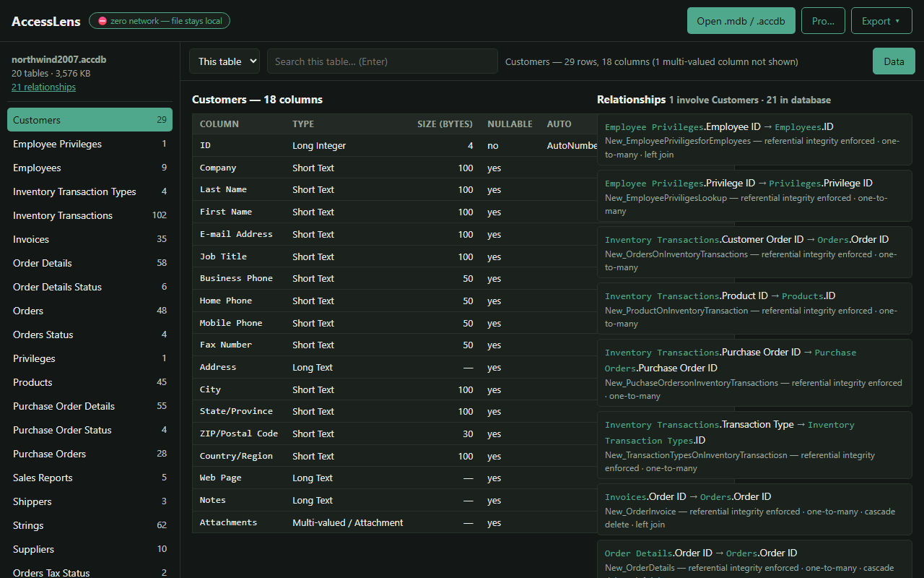Image resolution: width=924 pixels, height=578 pixels.
Task: Select the Sales Reports table
Action: click(90, 478)
